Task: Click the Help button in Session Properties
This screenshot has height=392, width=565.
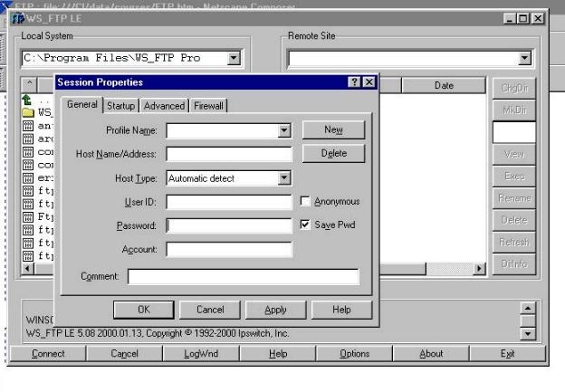Action: point(341,310)
